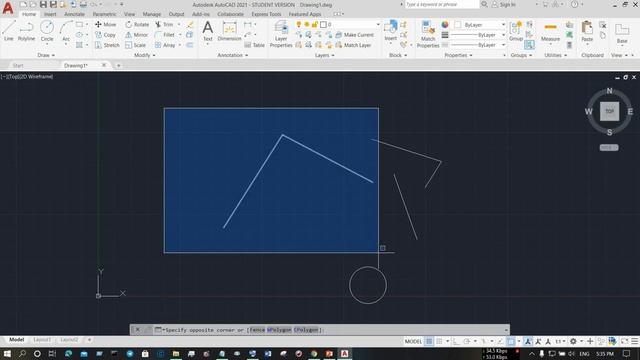640x360 pixels.
Task: Select the Line drawing tool
Action: (x=9, y=31)
